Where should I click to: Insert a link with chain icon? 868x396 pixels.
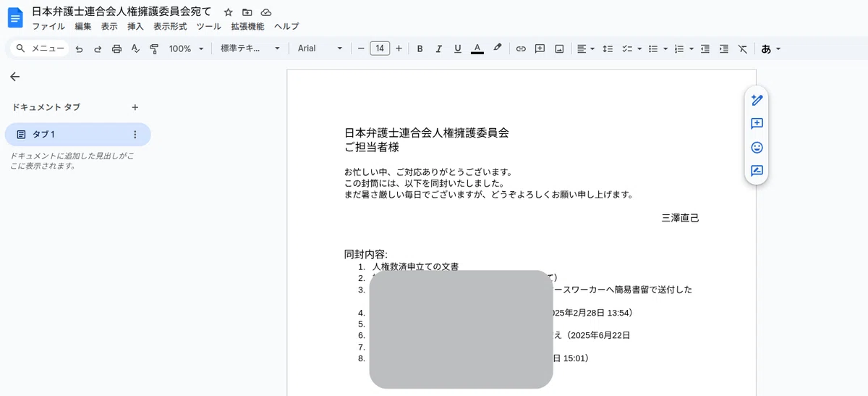[521, 49]
